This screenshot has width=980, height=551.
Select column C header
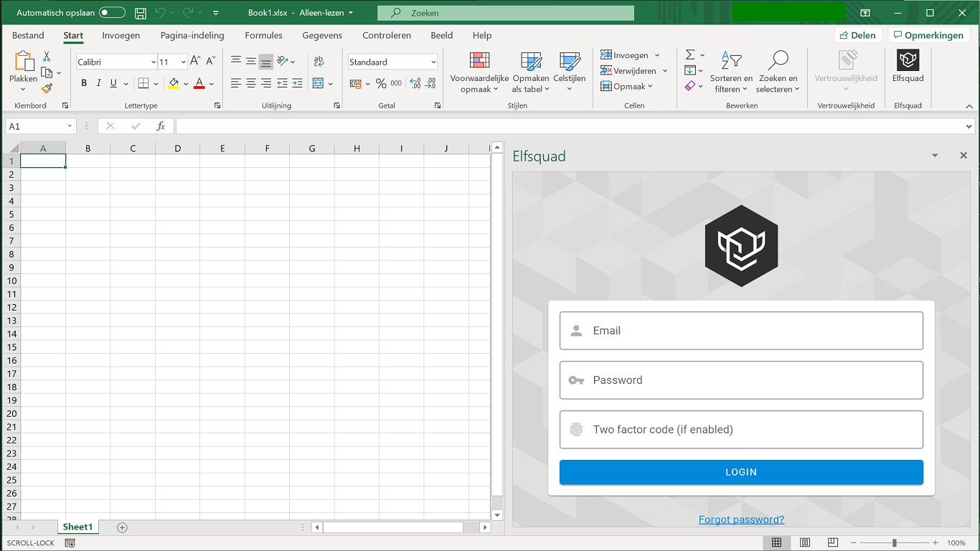(x=133, y=149)
